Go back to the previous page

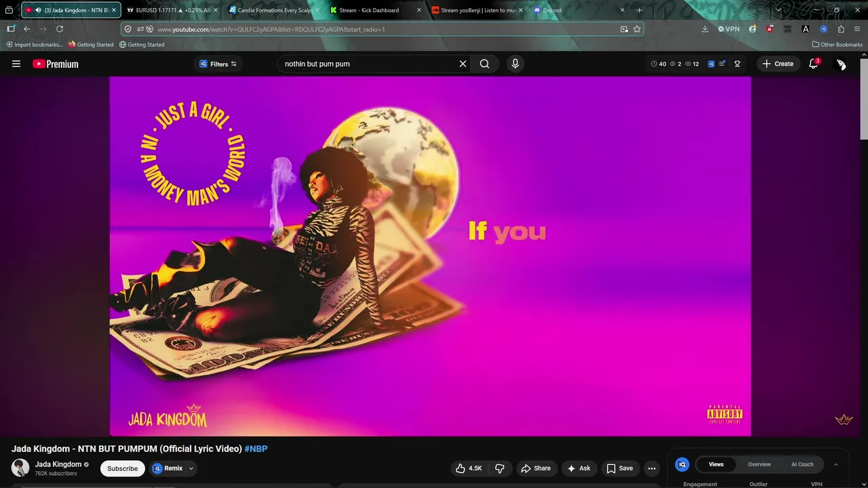click(x=27, y=29)
